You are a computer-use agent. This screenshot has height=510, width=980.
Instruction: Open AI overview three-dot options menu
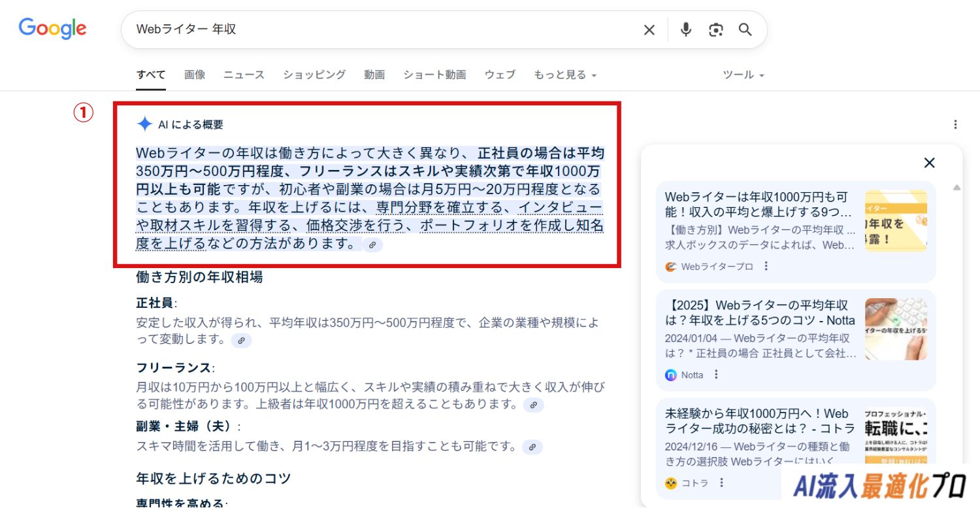(x=955, y=124)
